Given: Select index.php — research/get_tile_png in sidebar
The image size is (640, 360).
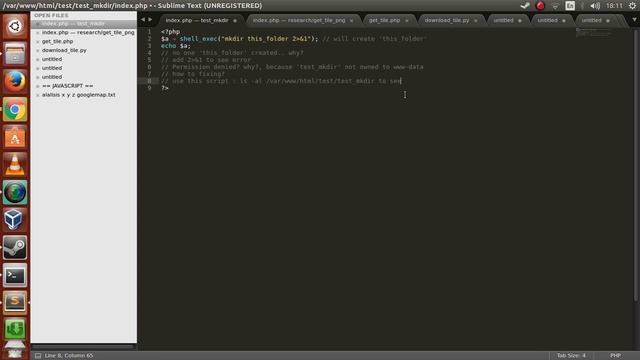Looking at the screenshot, I should coord(84,32).
